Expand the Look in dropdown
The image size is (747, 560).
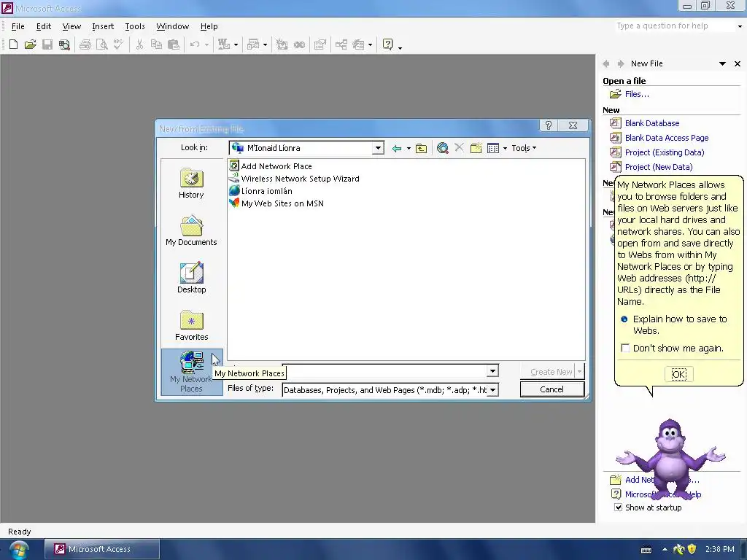pos(378,148)
